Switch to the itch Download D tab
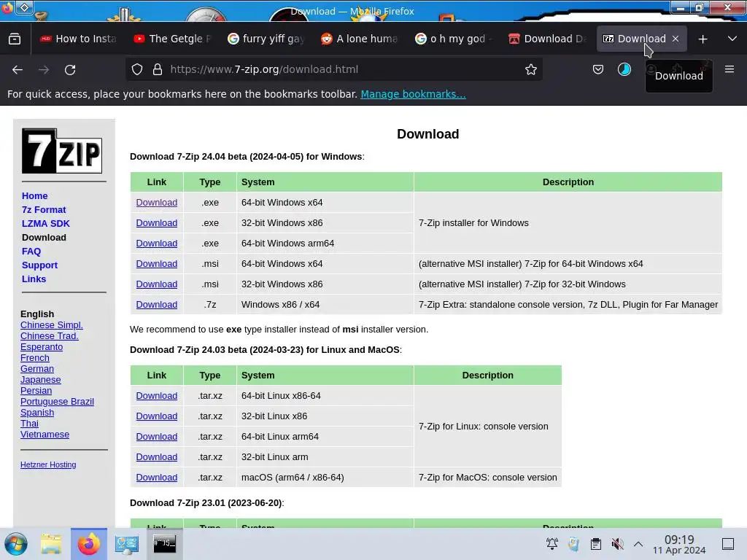The height and width of the screenshot is (560, 747). 549,39
